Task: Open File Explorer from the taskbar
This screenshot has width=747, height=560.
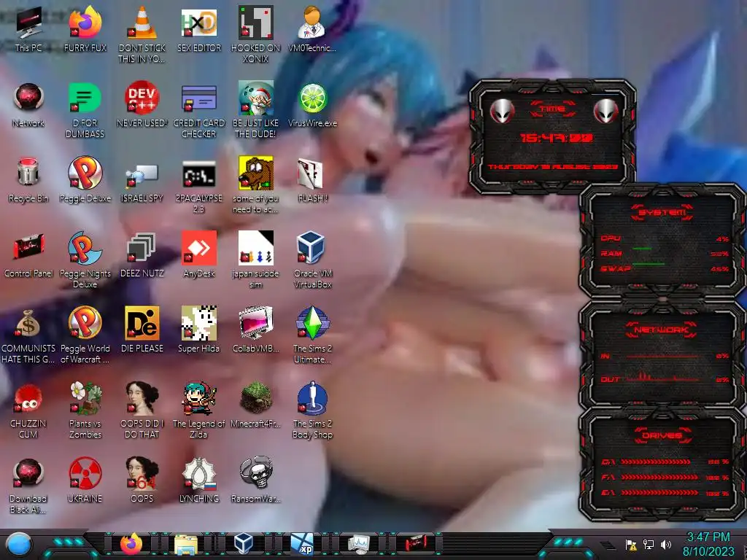Action: click(x=186, y=544)
